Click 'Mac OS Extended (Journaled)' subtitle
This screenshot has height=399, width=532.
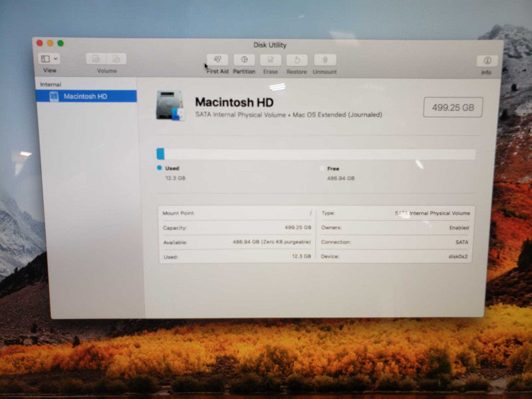coord(337,114)
